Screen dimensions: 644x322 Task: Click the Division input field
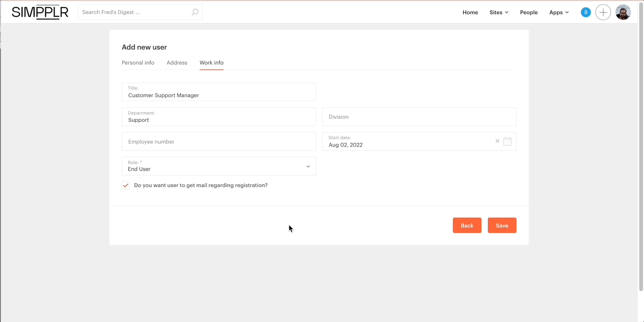point(419,117)
